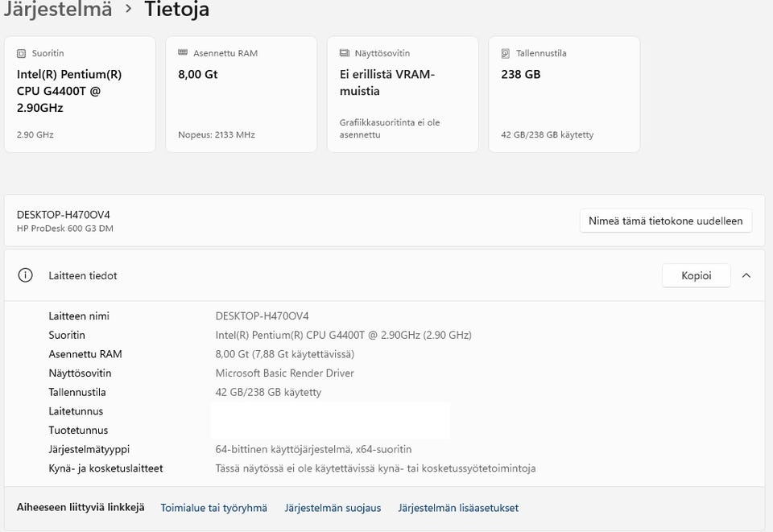The width and height of the screenshot is (773, 532).
Task: Click the display adapter icon beside Näyttösovitin
Action: (x=345, y=53)
